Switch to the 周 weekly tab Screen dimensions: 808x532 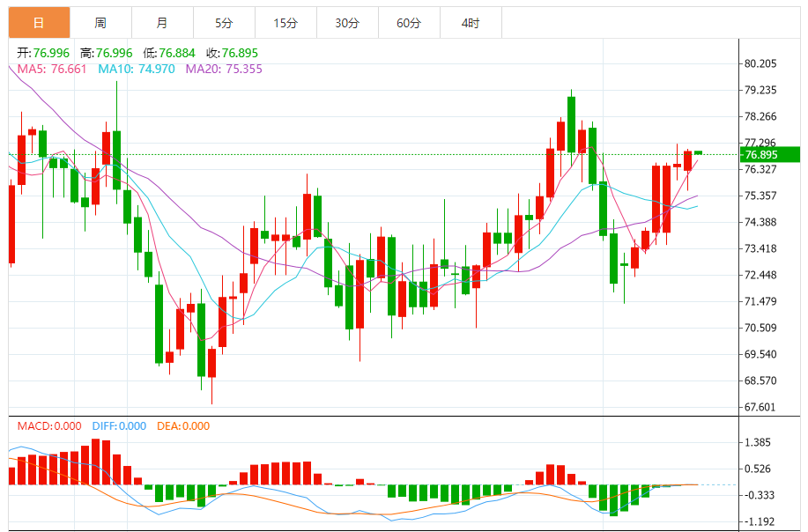[100, 23]
